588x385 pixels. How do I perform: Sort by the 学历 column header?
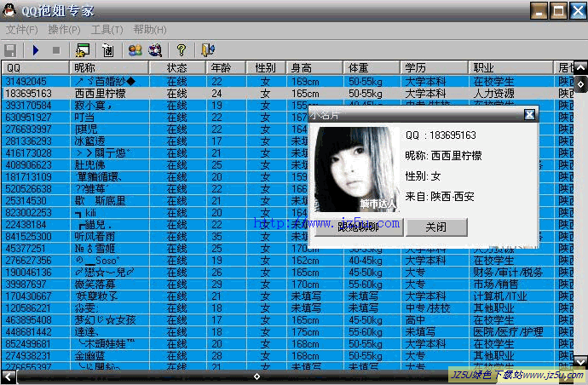tap(435, 68)
